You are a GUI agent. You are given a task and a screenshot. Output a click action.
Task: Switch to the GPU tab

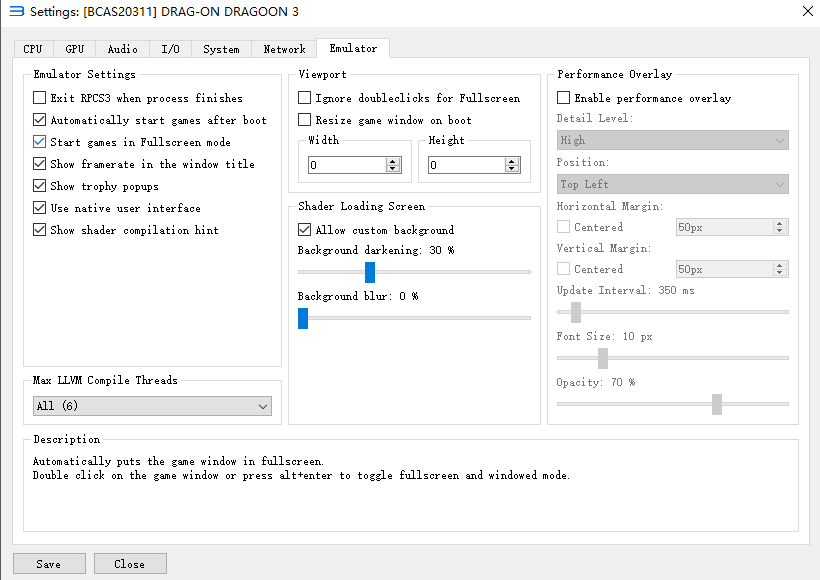click(x=74, y=49)
